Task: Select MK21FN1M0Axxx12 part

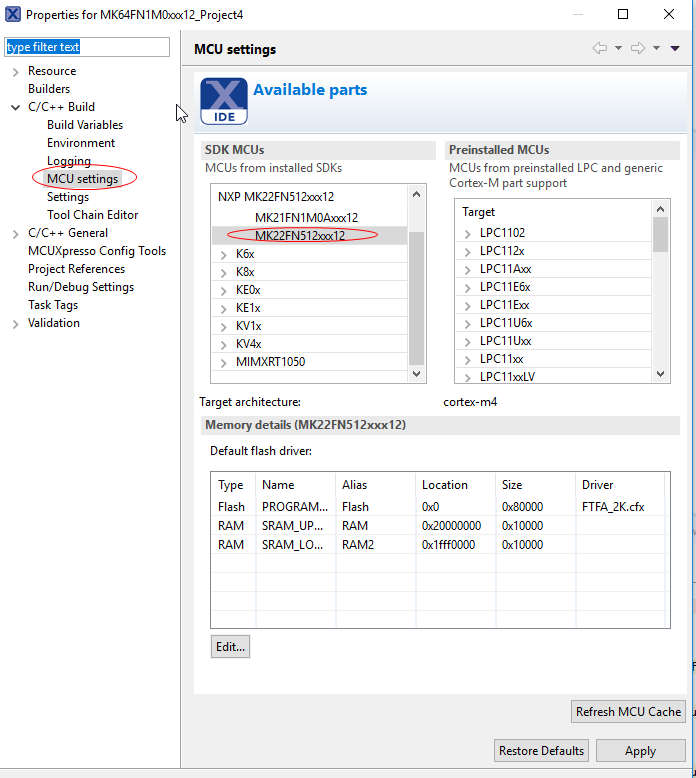Action: click(306, 218)
